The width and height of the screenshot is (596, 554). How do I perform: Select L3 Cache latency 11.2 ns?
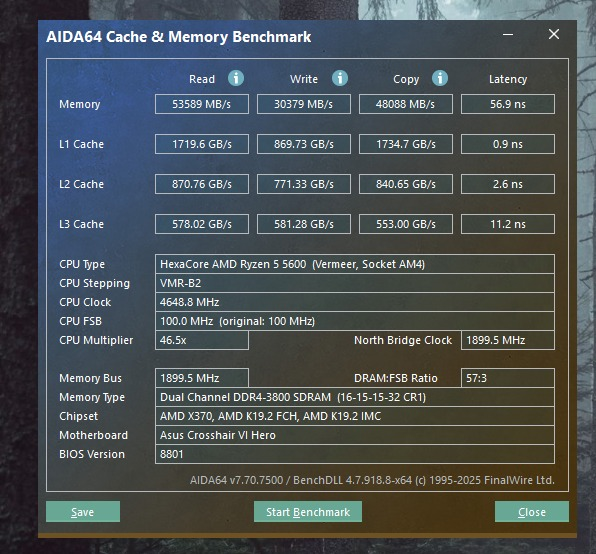coord(508,224)
